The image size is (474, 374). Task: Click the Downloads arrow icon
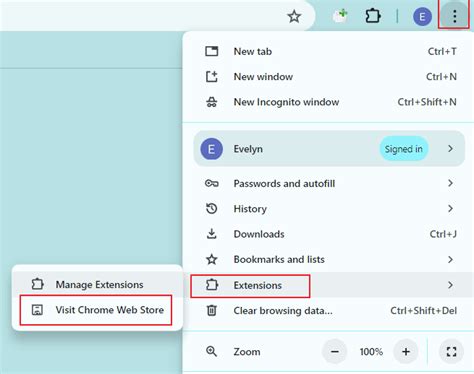pos(212,234)
